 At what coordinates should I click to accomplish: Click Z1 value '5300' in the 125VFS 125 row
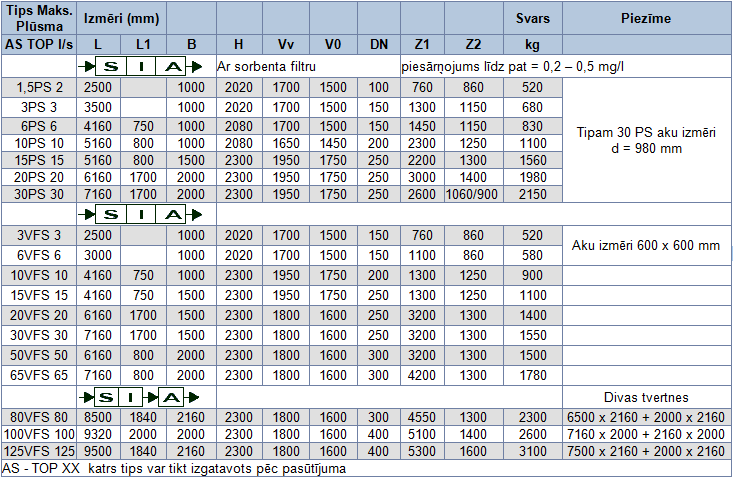[x=422, y=451]
